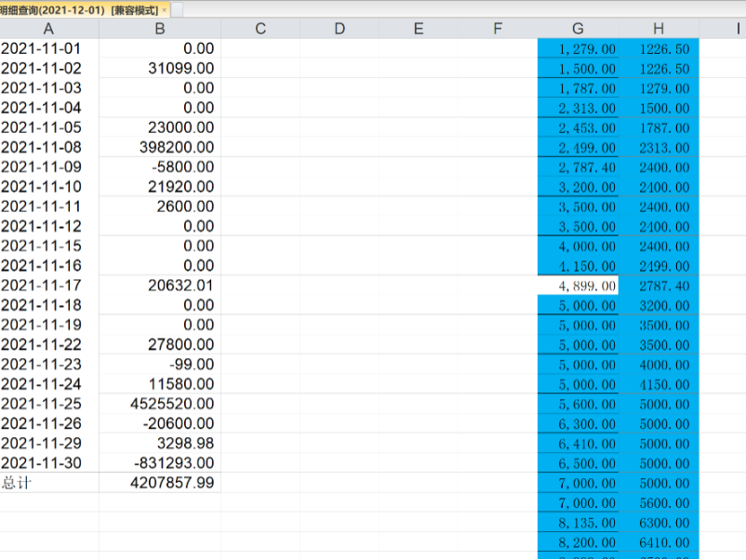
Task: Select the white cell with 4,899.00
Action: [578, 286]
